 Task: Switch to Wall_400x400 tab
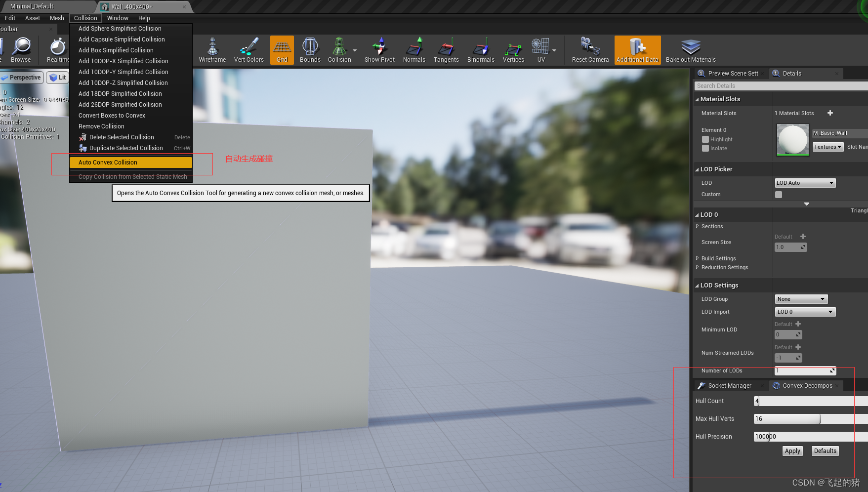(143, 7)
